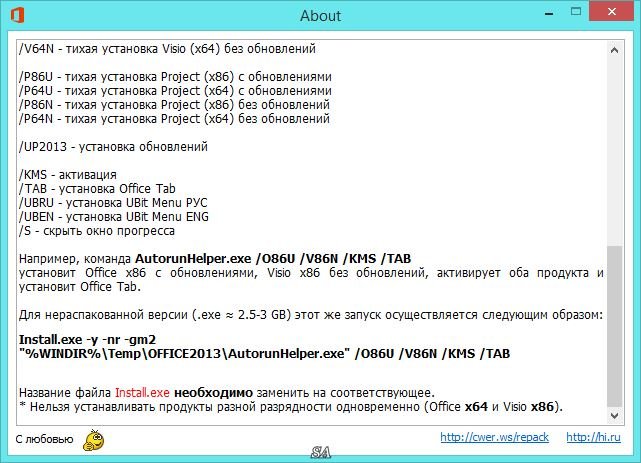The image size is (641, 463).
Task: Maximize the About window
Action: point(576,11)
